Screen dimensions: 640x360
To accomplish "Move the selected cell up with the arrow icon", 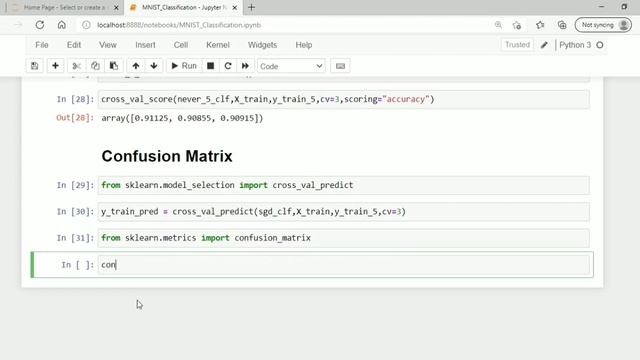I will [136, 66].
